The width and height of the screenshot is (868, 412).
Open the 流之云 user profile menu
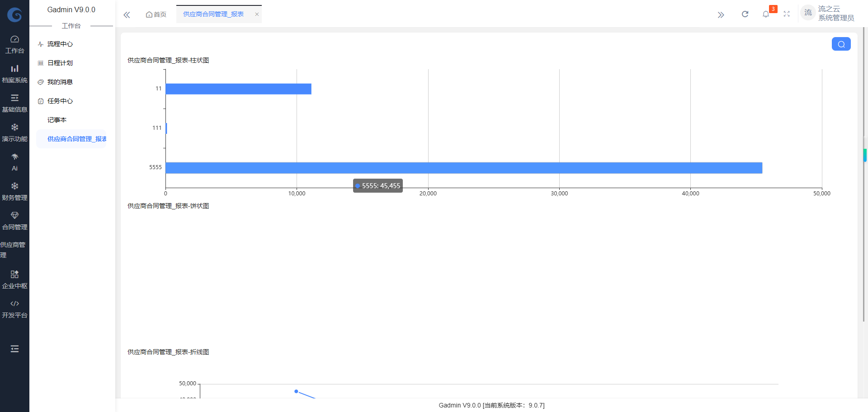[827, 14]
